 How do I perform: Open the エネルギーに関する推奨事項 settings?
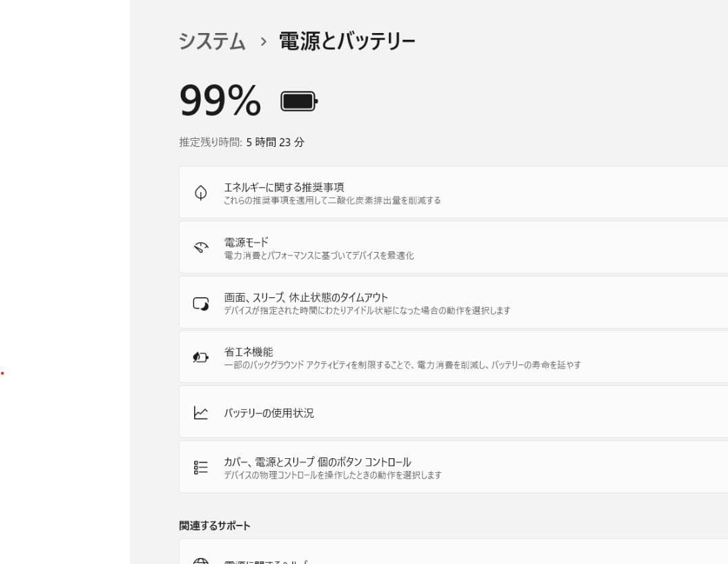click(x=452, y=192)
